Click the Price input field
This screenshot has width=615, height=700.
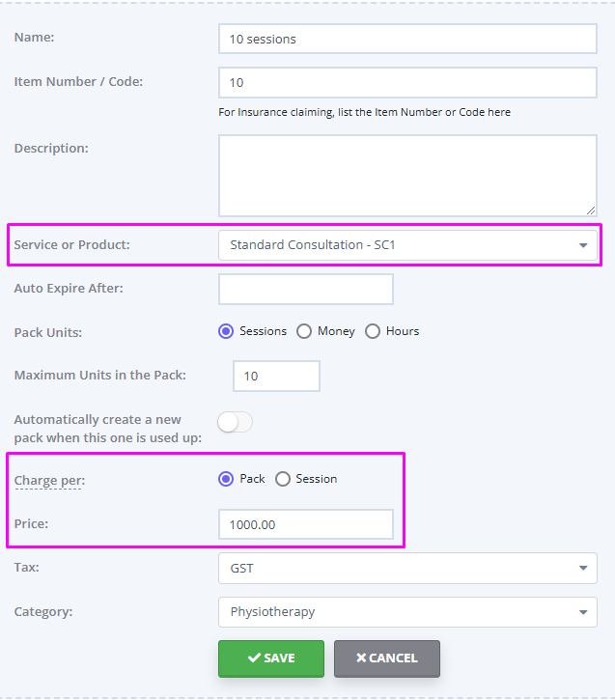click(x=306, y=524)
